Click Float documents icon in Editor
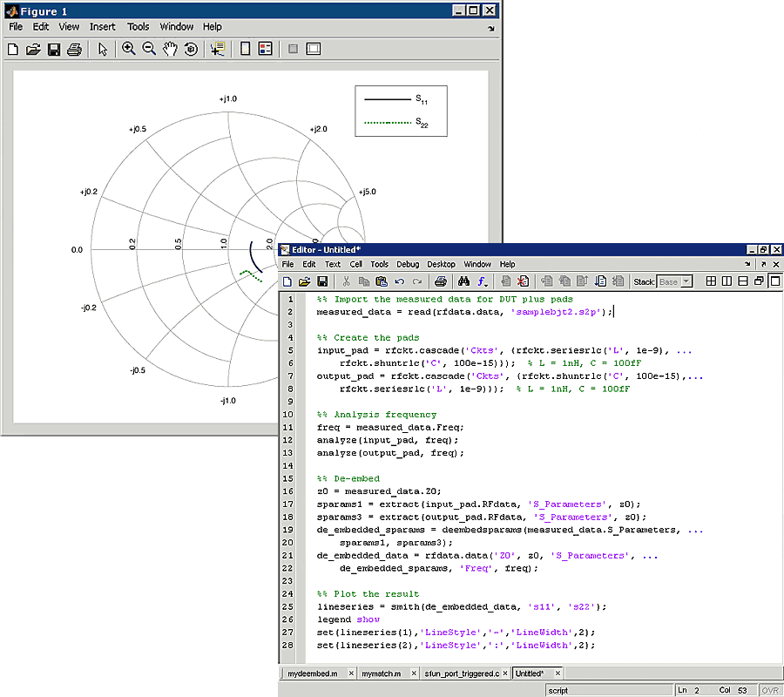The image size is (784, 697). coord(759,281)
